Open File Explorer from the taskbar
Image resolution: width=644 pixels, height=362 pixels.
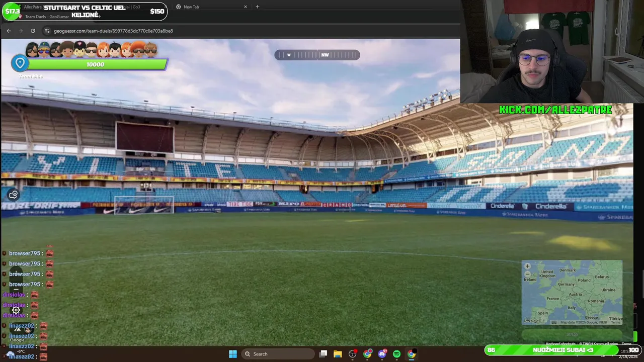tap(338, 354)
